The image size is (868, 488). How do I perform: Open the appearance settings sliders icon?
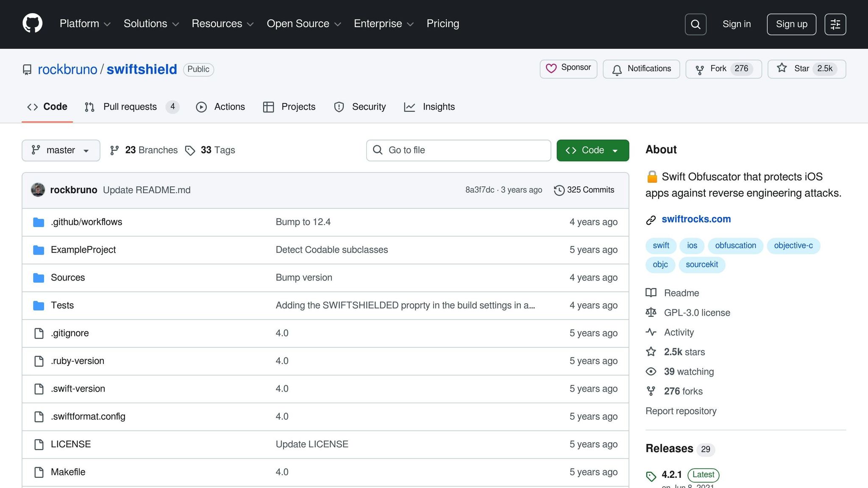[835, 24]
